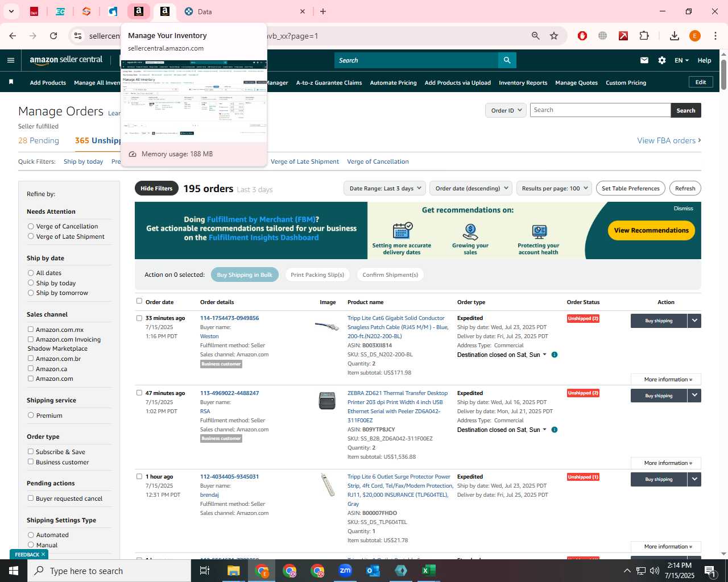Click the orders Search input field

600,110
